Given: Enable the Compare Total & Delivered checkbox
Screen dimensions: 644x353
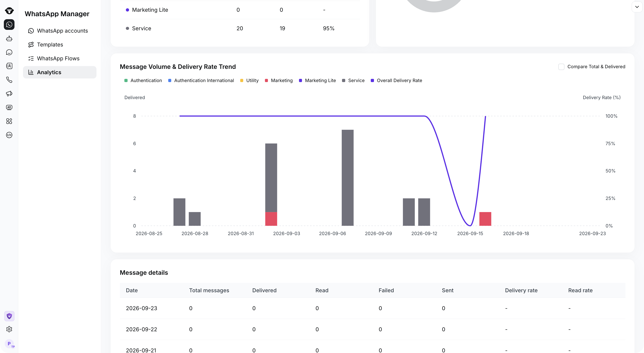Looking at the screenshot, I should pyautogui.click(x=561, y=67).
